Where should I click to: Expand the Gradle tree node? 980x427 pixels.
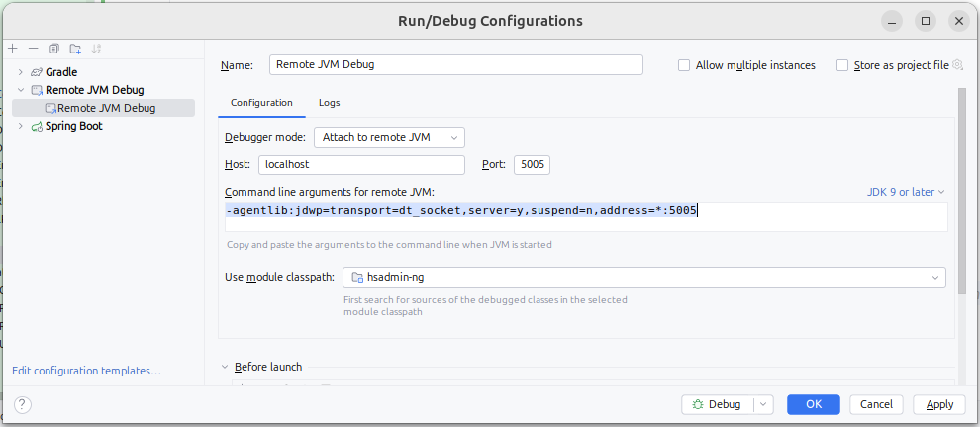(21, 72)
